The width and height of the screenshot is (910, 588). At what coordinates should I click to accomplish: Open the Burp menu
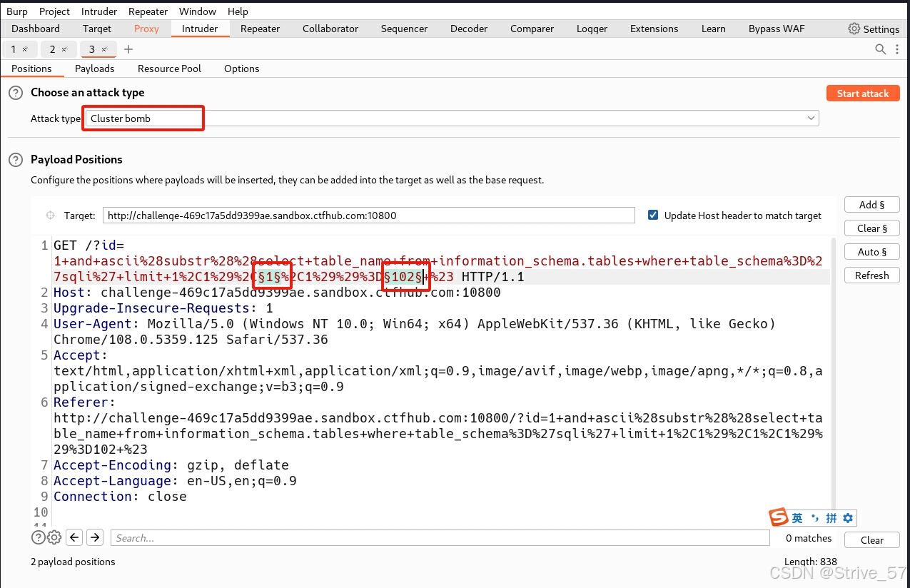click(16, 11)
